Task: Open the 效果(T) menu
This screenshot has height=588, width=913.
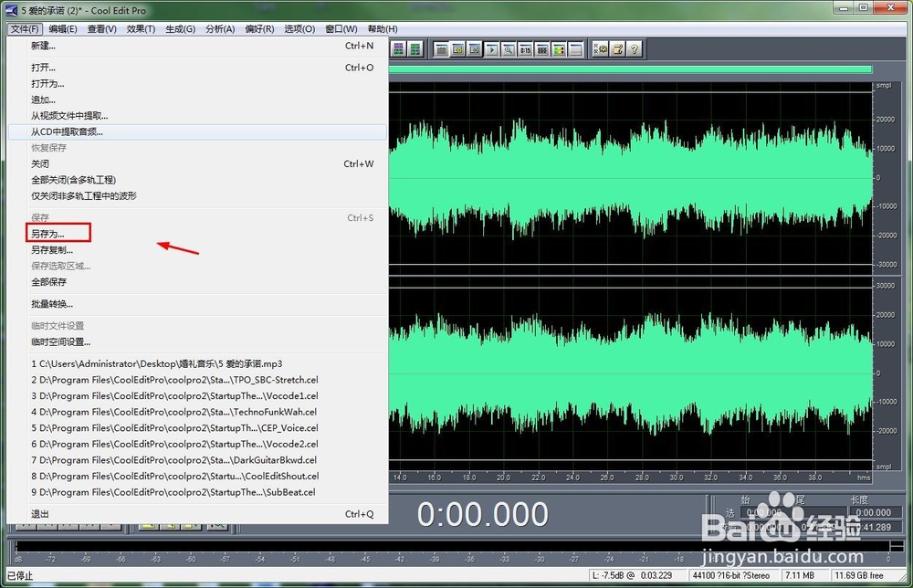Action: [x=141, y=29]
